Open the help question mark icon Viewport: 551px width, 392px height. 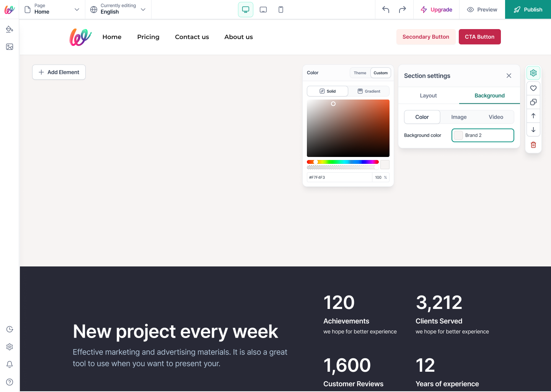[x=10, y=382]
